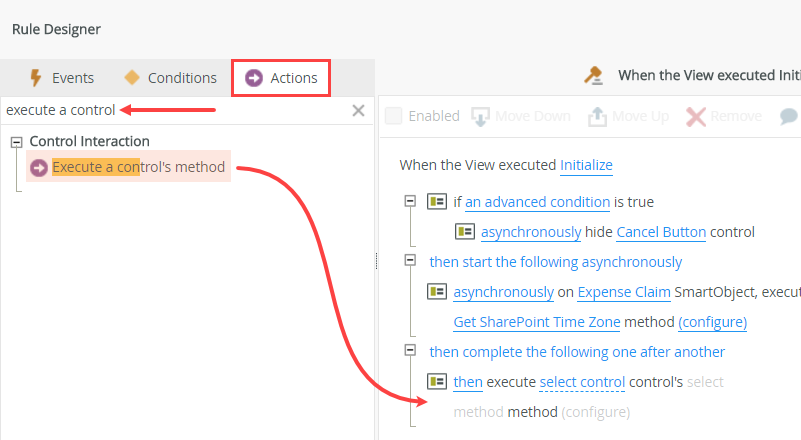The height and width of the screenshot is (440, 801).
Task: Open the Initialize event link
Action: coord(586,165)
